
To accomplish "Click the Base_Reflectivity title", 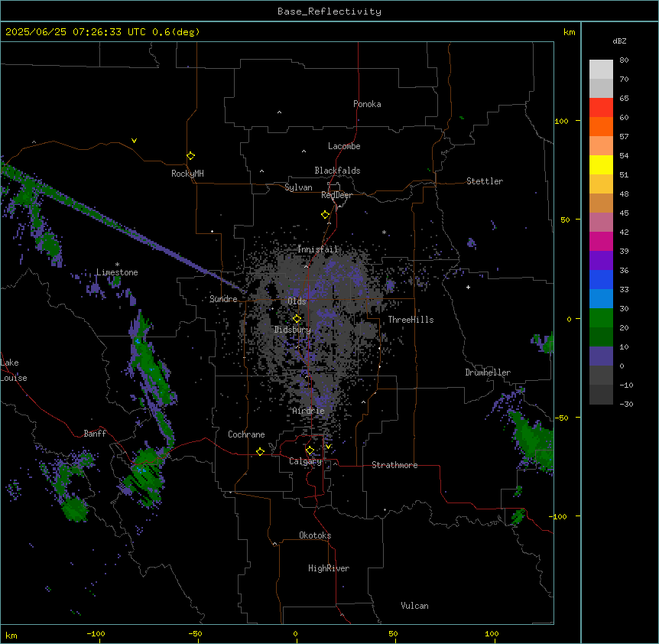I will (x=329, y=11).
